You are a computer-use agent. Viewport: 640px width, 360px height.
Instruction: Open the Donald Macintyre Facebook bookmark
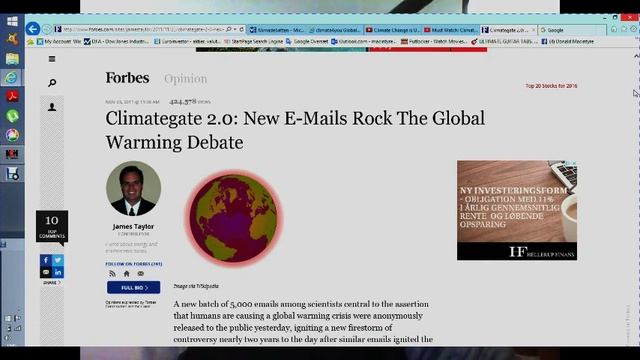(567, 41)
